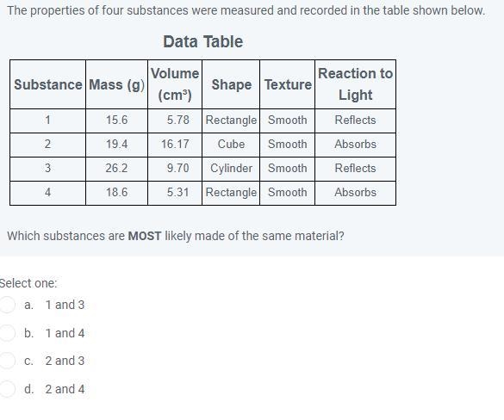Click the Substance column header
This screenshot has width=504, height=420.
coord(48,84)
